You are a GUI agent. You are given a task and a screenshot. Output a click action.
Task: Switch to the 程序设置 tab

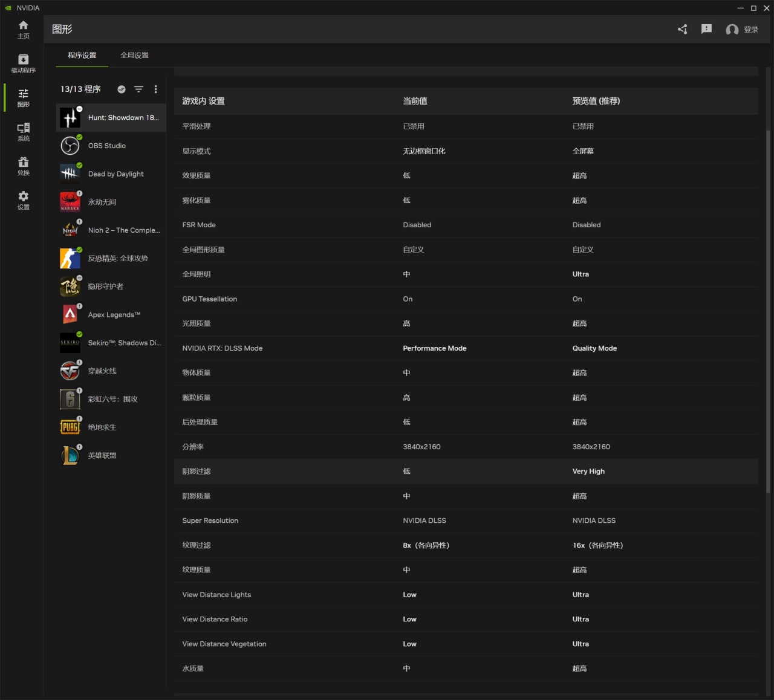click(x=82, y=55)
